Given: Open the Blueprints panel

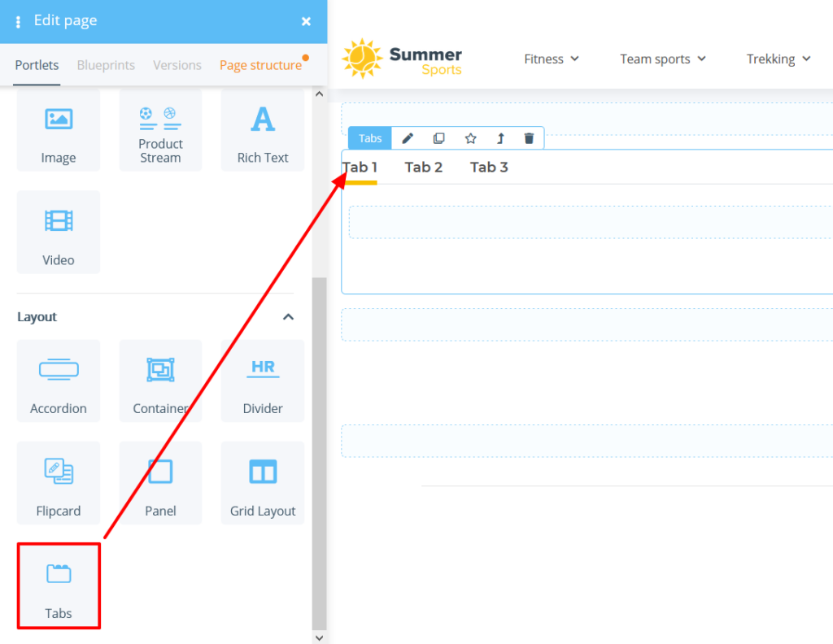Looking at the screenshot, I should [106, 64].
